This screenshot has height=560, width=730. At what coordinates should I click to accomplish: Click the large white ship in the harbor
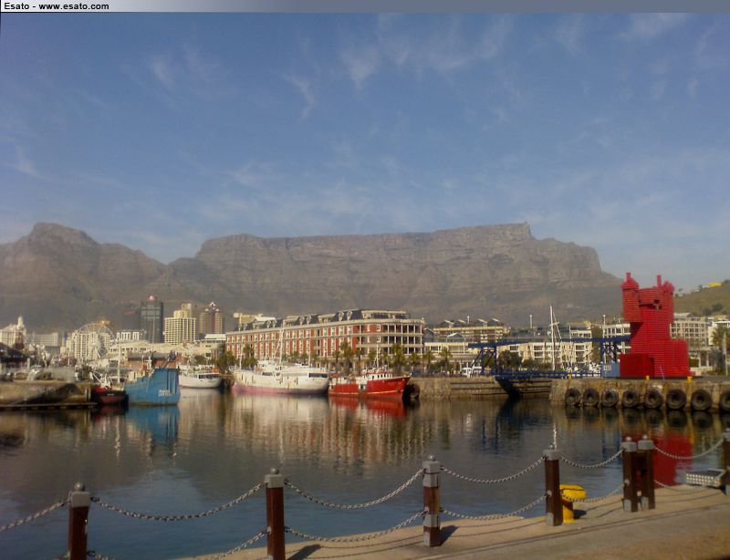[280, 379]
